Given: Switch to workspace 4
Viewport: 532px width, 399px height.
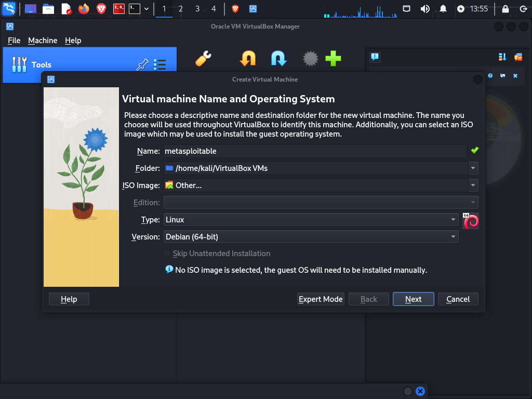Looking at the screenshot, I should 214,9.
